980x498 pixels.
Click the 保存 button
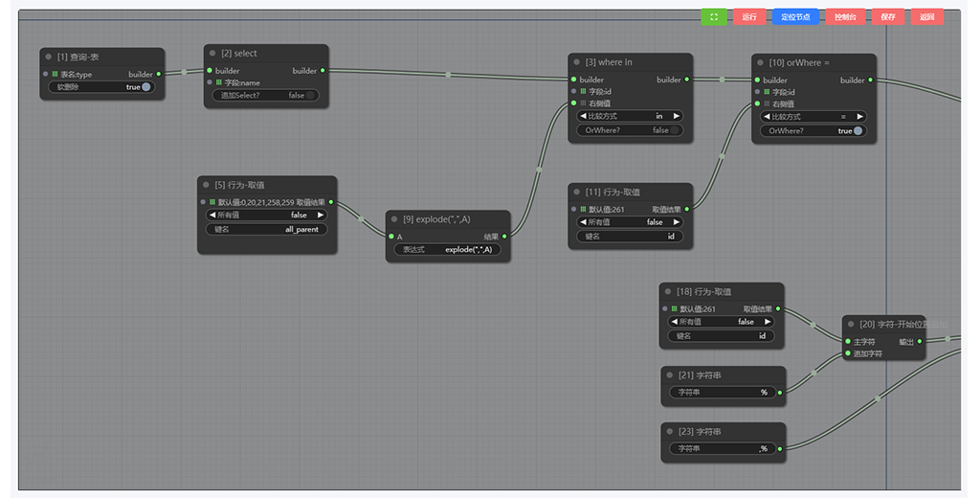pyautogui.click(x=888, y=17)
